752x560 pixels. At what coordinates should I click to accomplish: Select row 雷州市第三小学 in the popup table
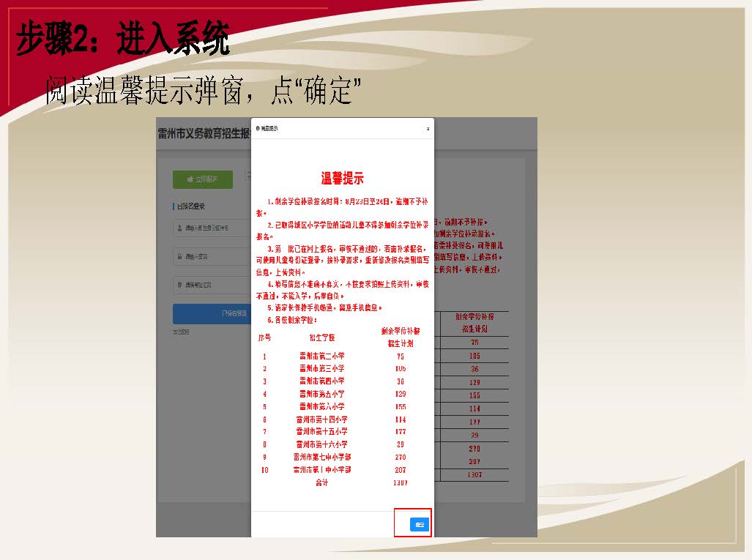click(335, 369)
